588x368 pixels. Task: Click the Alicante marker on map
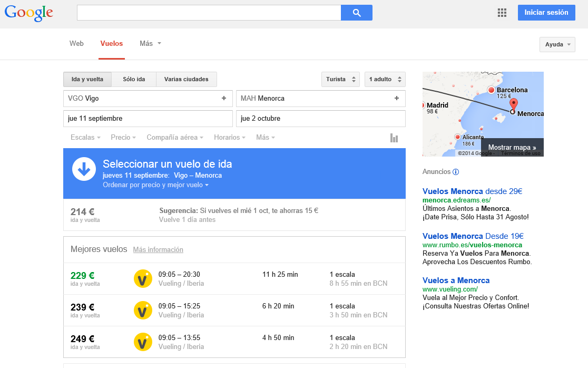coord(457,137)
